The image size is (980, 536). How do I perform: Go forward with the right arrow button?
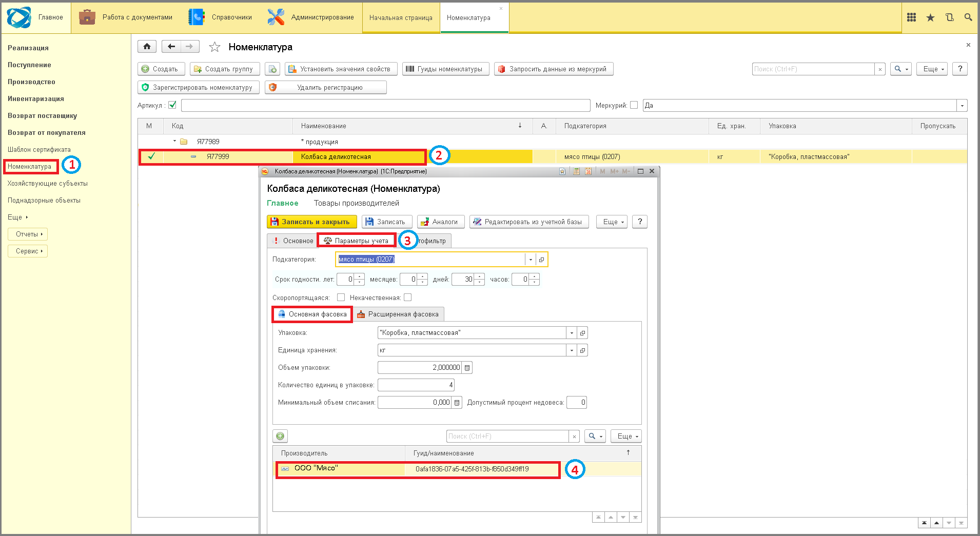[x=189, y=47]
